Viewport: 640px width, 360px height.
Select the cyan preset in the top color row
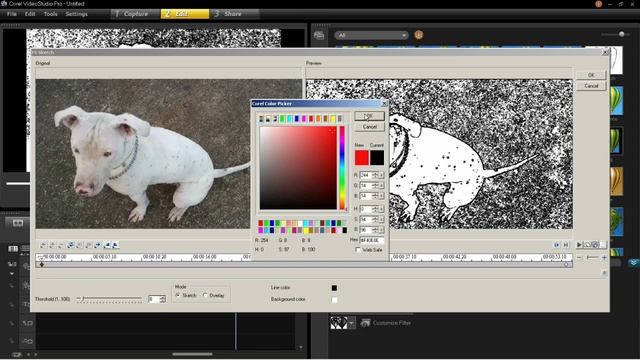[289, 119]
